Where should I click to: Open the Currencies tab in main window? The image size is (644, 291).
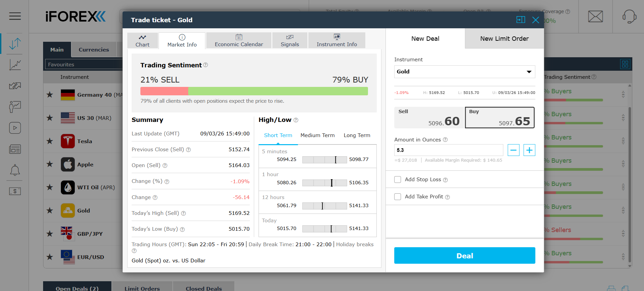(94, 50)
